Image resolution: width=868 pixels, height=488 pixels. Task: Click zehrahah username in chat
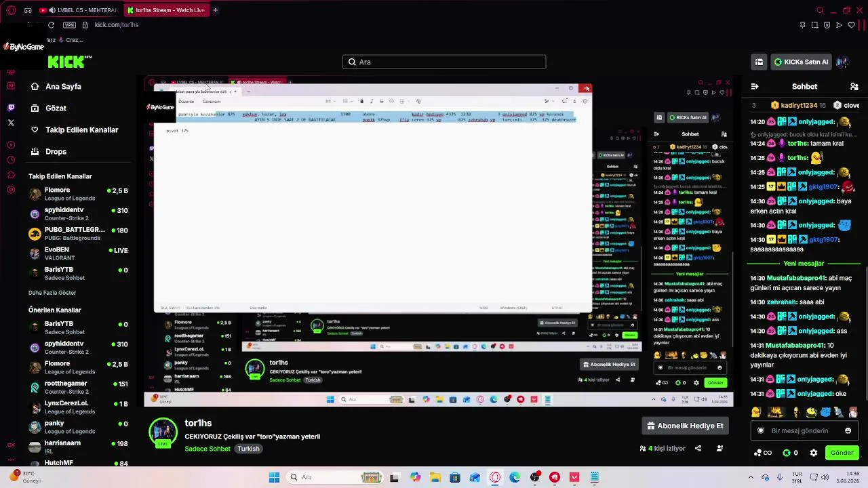click(x=782, y=302)
